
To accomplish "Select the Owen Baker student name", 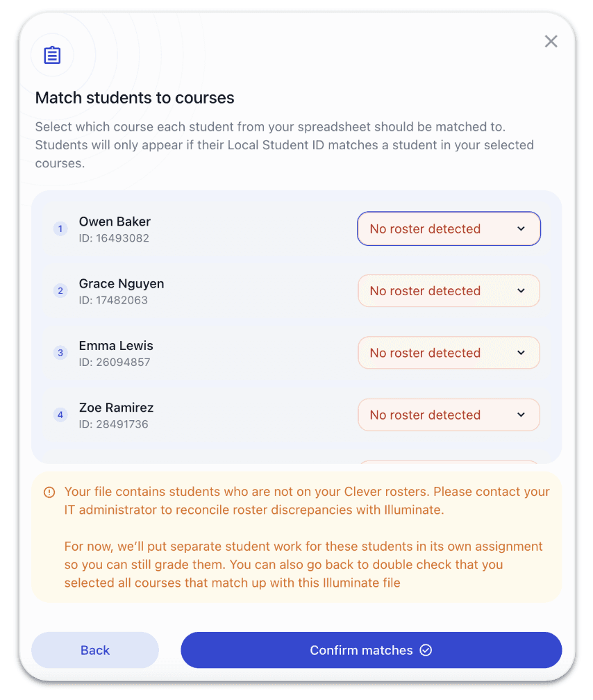I will [x=115, y=222].
